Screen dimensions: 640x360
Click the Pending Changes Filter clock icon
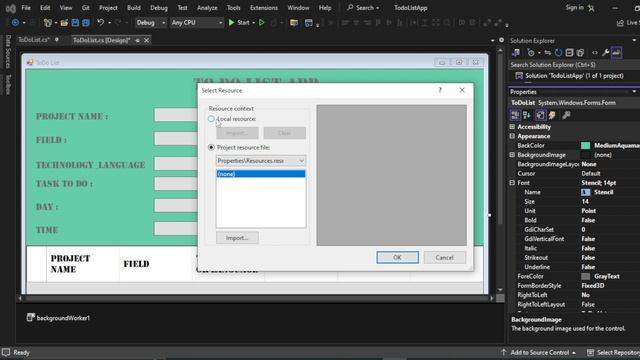click(531, 53)
